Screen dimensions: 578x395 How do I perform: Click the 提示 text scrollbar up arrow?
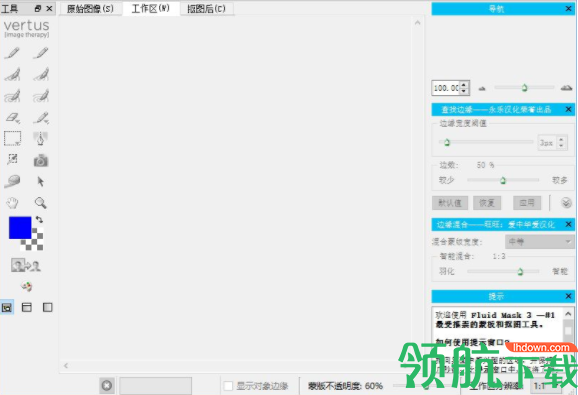coord(568,314)
